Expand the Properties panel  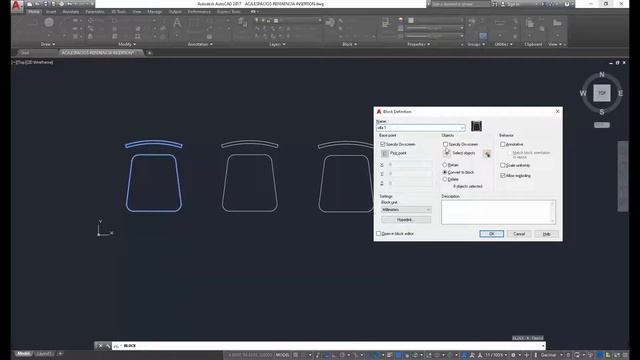tap(418, 44)
